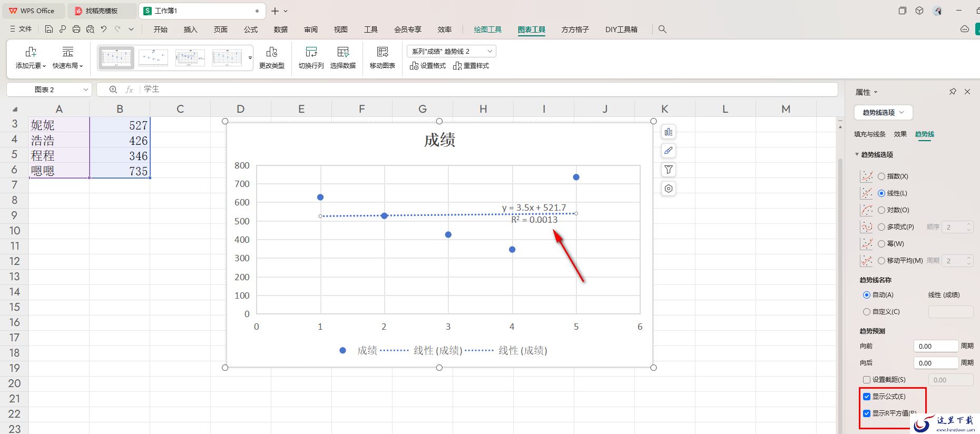Click Move Chart (移动图表)
Viewport: 980px width, 434px height.
point(383,58)
